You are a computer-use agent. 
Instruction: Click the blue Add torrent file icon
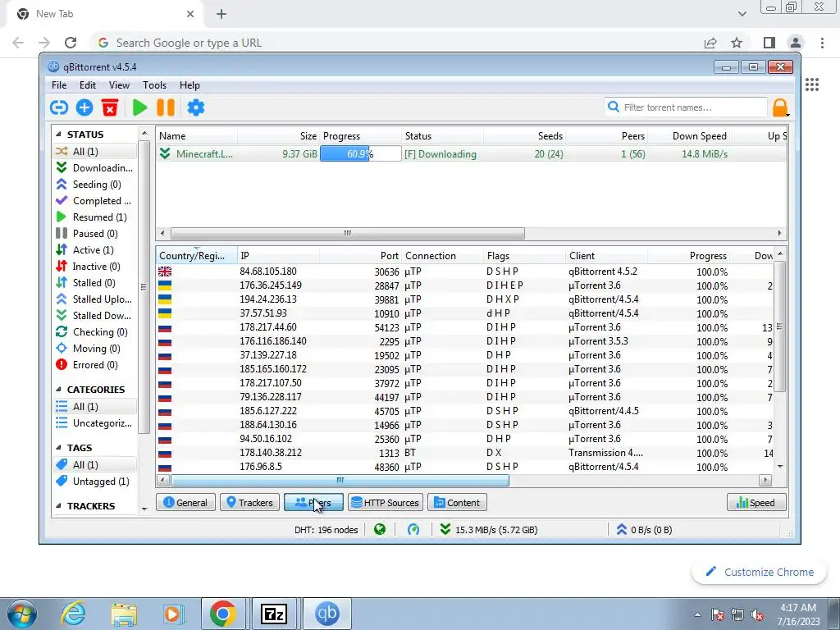(84, 107)
